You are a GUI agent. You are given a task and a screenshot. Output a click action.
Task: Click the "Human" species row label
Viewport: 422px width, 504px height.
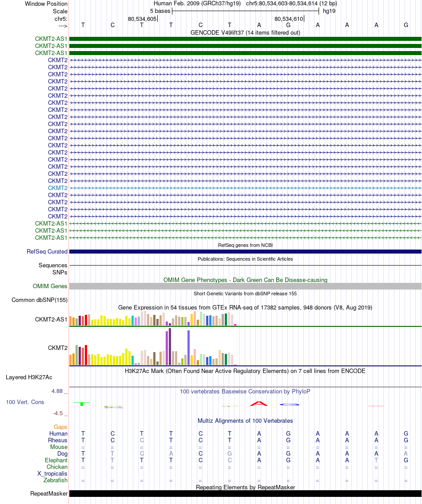click(58, 434)
